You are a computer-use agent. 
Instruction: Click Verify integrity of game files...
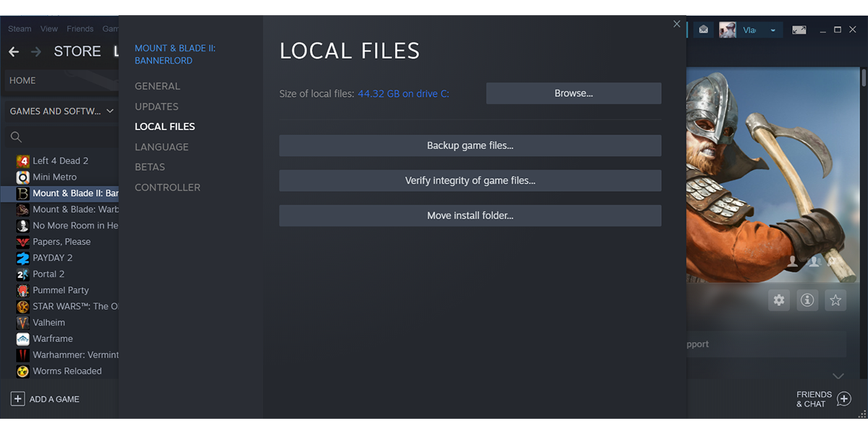pyautogui.click(x=470, y=181)
